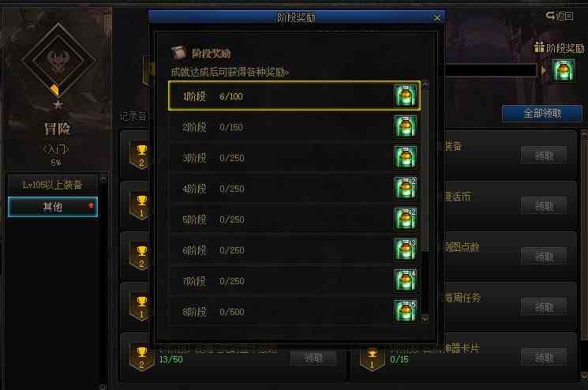Select the 3阶段 0/250 row
Viewport: 588px width, 390px height.
tap(294, 158)
